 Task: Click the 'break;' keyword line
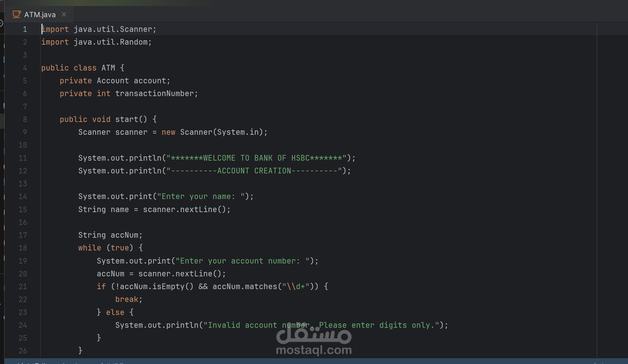pyautogui.click(x=127, y=299)
